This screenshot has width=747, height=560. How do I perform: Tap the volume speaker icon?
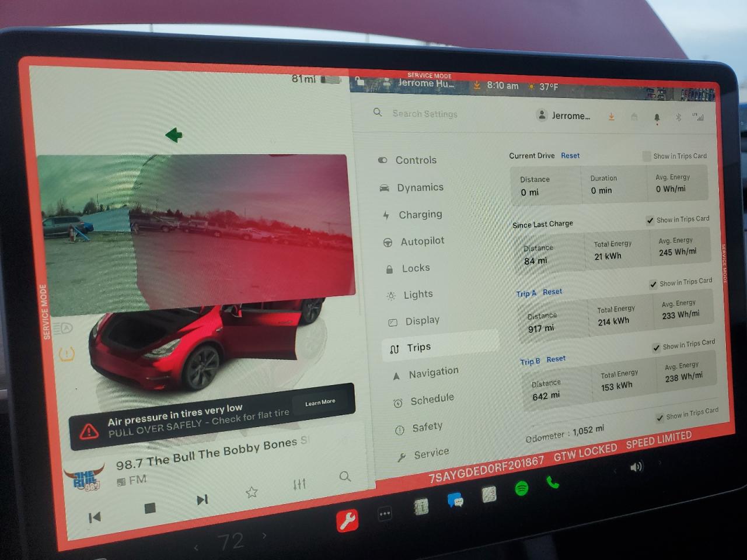tap(636, 467)
